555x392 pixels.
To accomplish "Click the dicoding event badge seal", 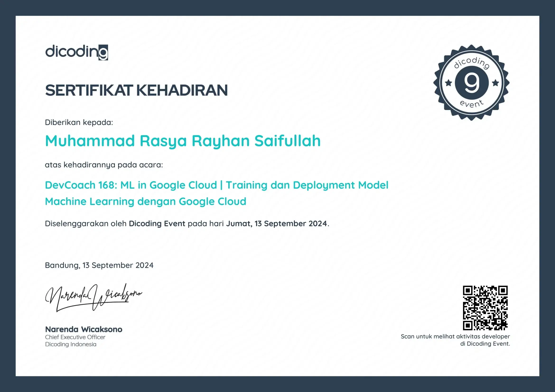I will click(471, 83).
